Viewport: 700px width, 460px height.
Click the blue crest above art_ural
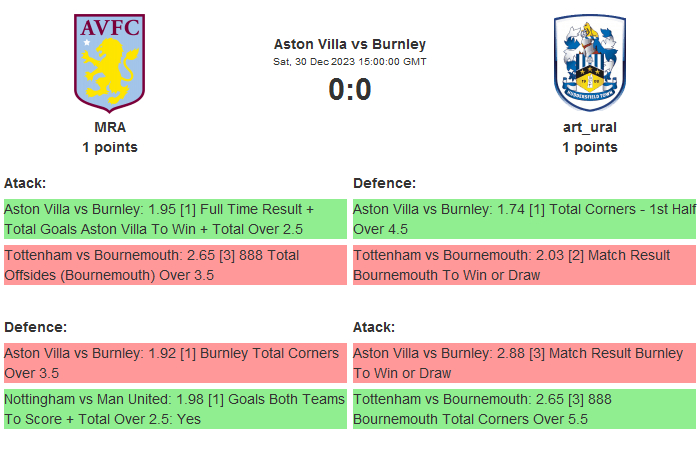click(x=590, y=62)
